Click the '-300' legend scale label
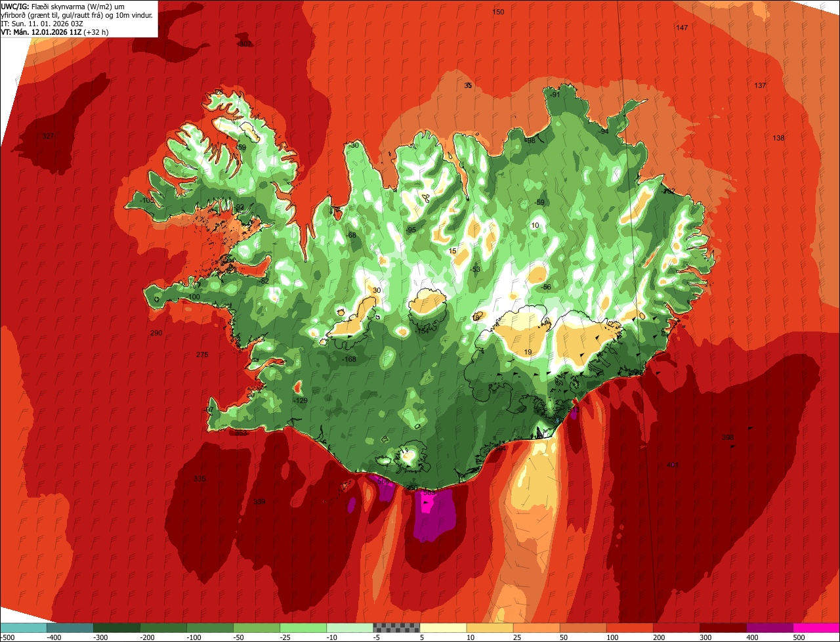The image size is (840, 642). [101, 637]
